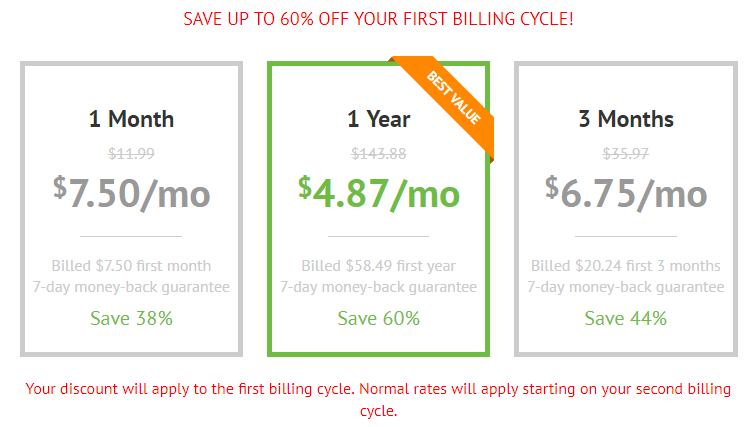This screenshot has width=750, height=427.
Task: Click the Save 60% label
Action: click(378, 318)
